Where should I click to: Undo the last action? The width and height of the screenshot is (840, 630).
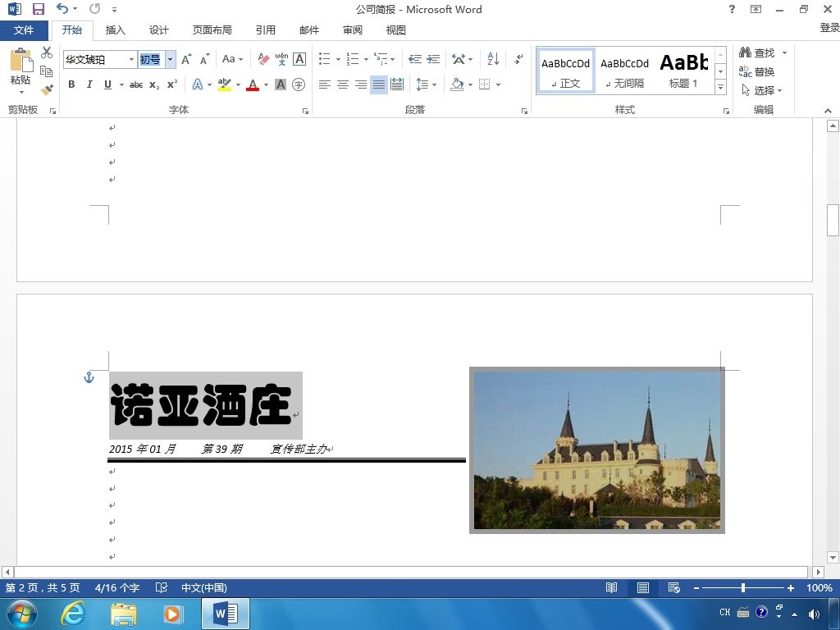pos(62,8)
